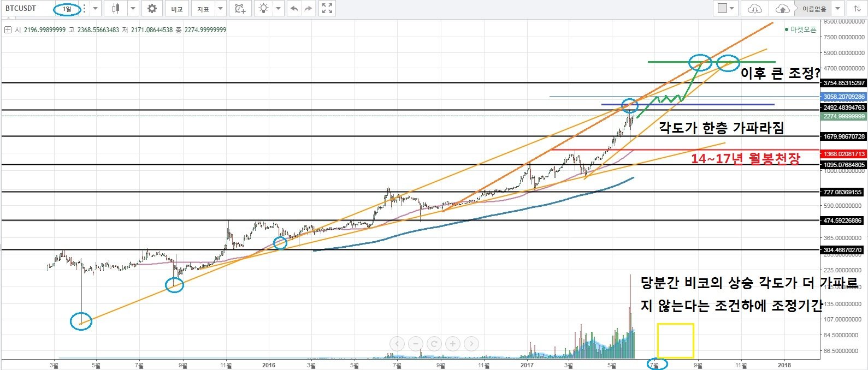This screenshot has height=370, width=868.
Task: Toggle fullscreen mode icon
Action: point(327,9)
